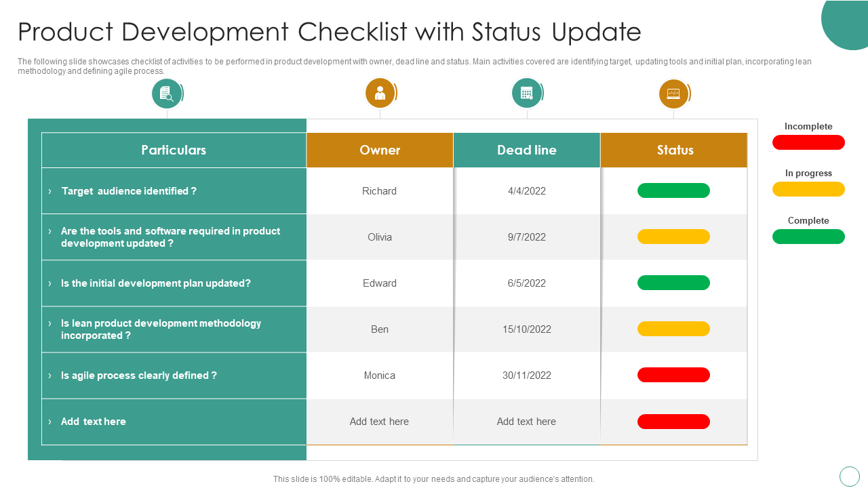The image size is (868, 488).
Task: Click yellow status bar in Olivia's row
Action: click(673, 237)
